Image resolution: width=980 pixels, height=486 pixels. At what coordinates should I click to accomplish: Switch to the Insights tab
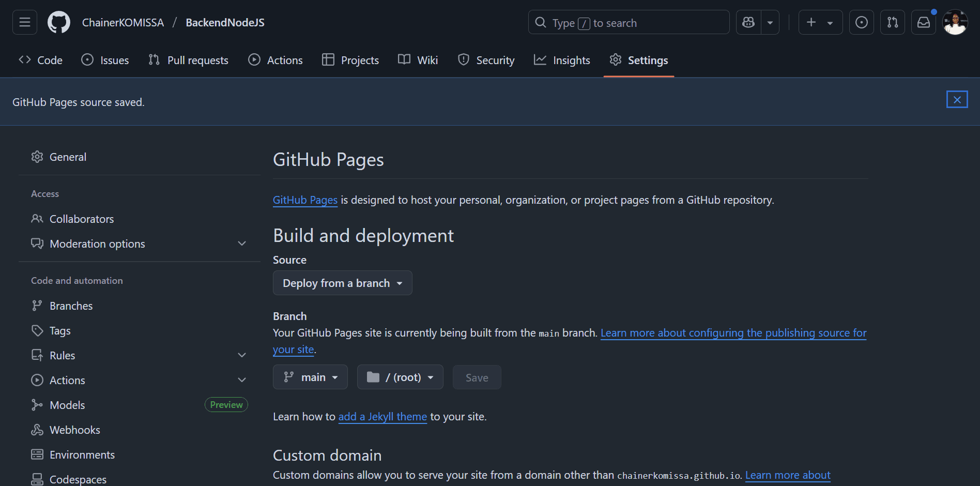coord(562,60)
